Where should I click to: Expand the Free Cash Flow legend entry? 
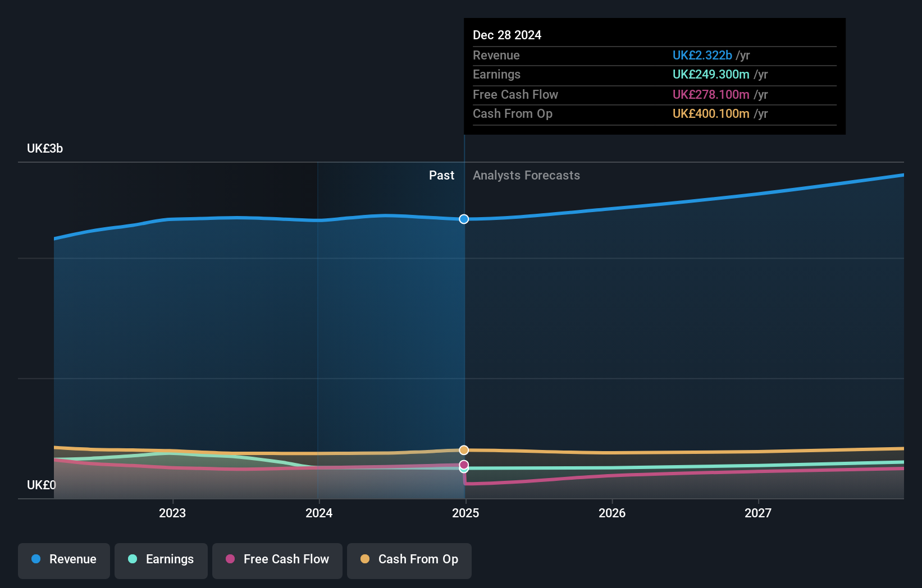pos(277,561)
